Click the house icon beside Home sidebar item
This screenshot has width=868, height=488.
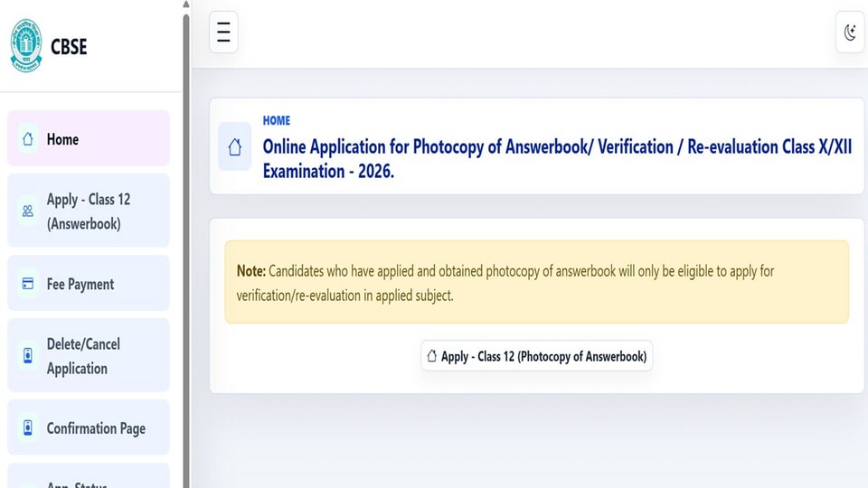(28, 139)
